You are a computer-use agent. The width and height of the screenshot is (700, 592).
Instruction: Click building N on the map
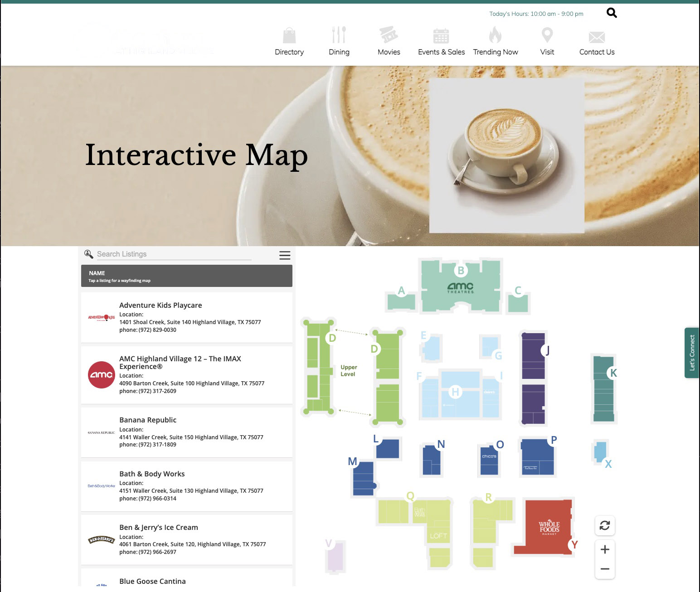point(431,460)
